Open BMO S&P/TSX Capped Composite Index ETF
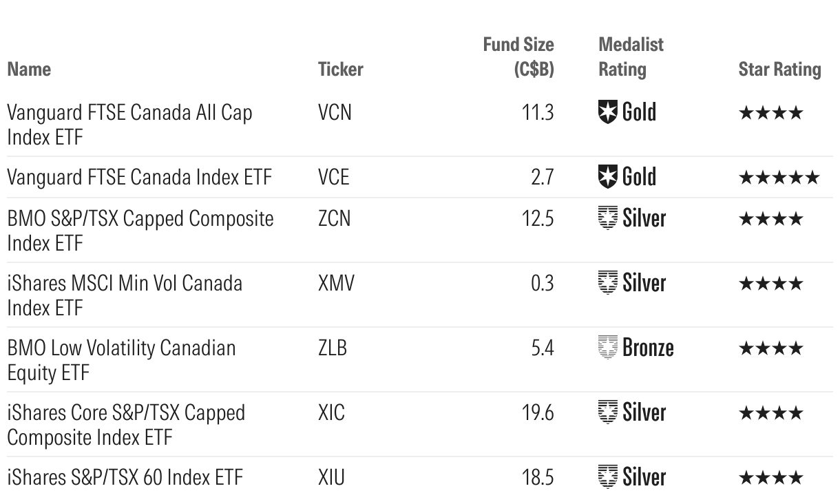 (140, 230)
